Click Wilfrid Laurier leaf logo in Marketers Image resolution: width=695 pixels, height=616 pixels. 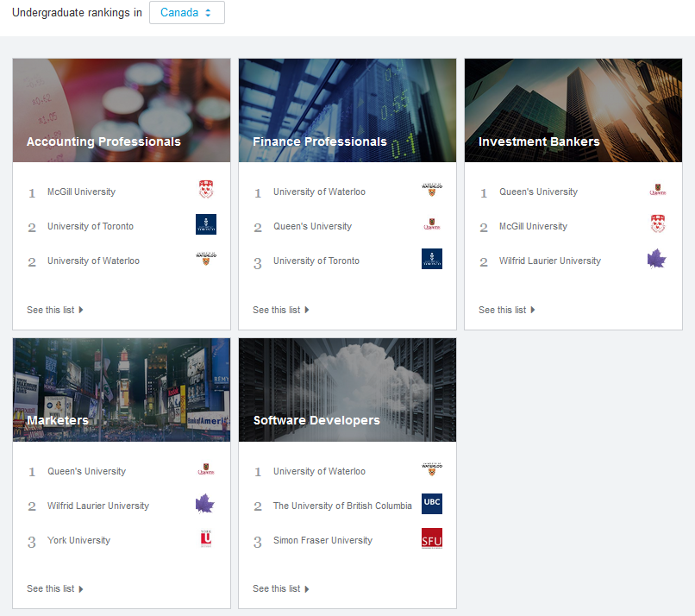pyautogui.click(x=204, y=503)
